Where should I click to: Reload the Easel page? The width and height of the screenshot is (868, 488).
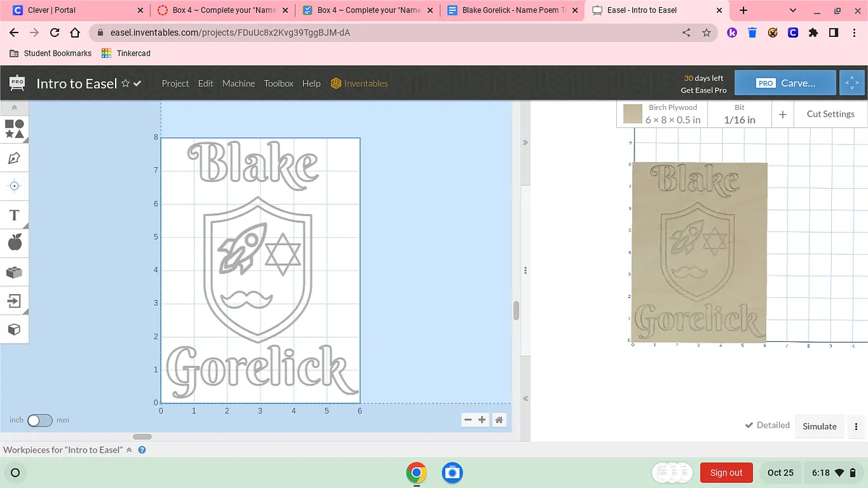54,33
